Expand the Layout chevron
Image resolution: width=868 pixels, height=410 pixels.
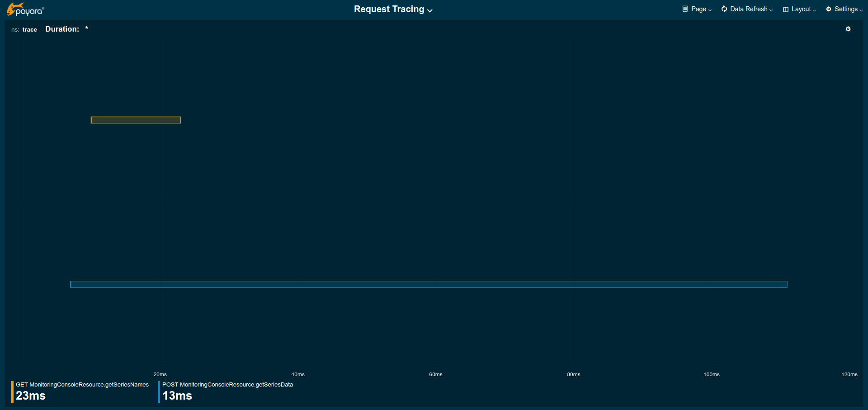point(814,10)
